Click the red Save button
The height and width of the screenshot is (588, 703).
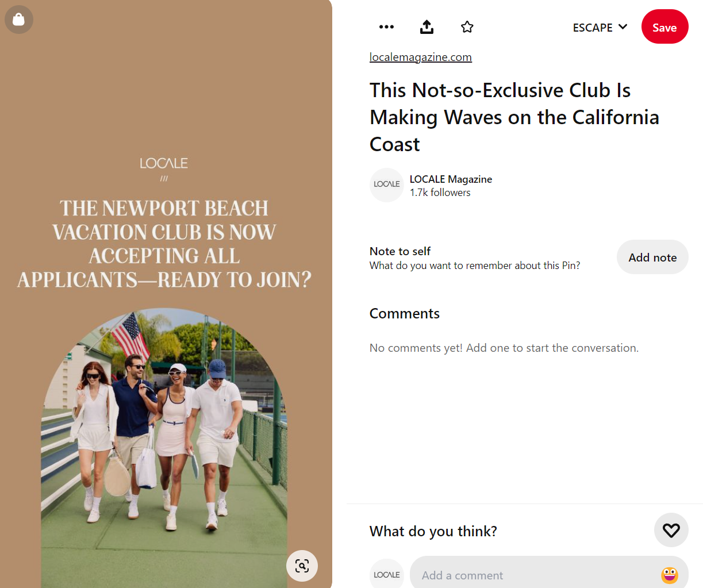coord(664,27)
